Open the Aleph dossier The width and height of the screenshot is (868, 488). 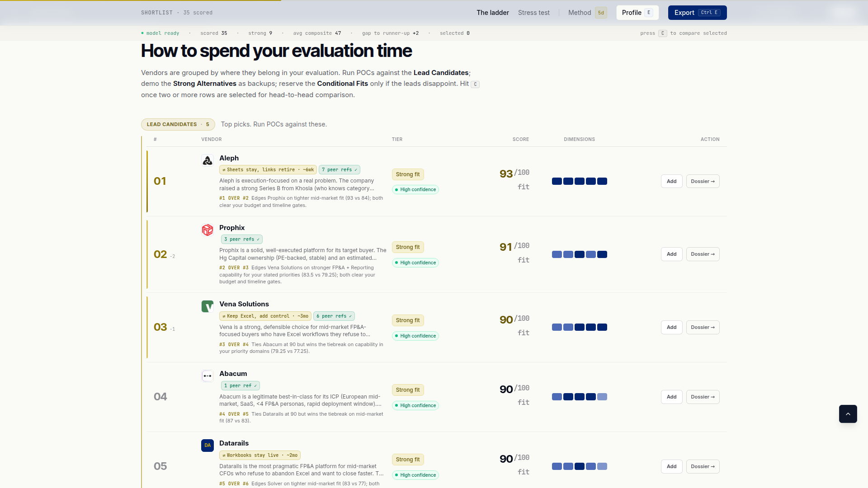(x=703, y=181)
